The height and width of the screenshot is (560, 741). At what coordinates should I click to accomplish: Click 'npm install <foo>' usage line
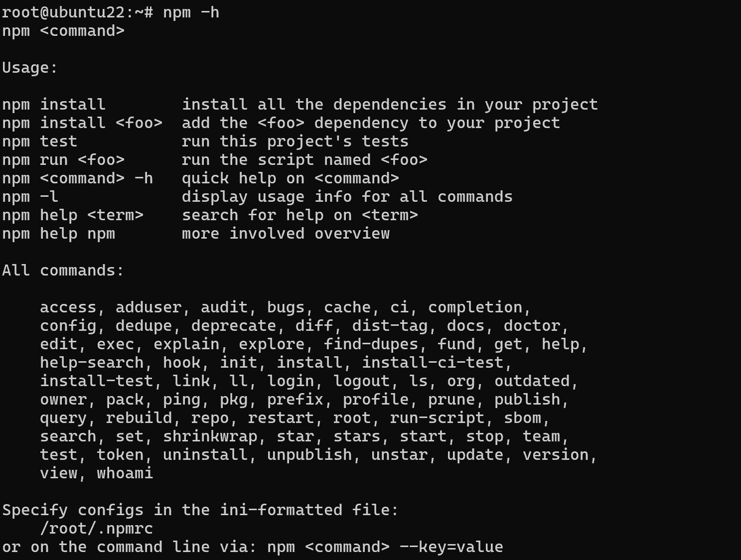point(281,123)
